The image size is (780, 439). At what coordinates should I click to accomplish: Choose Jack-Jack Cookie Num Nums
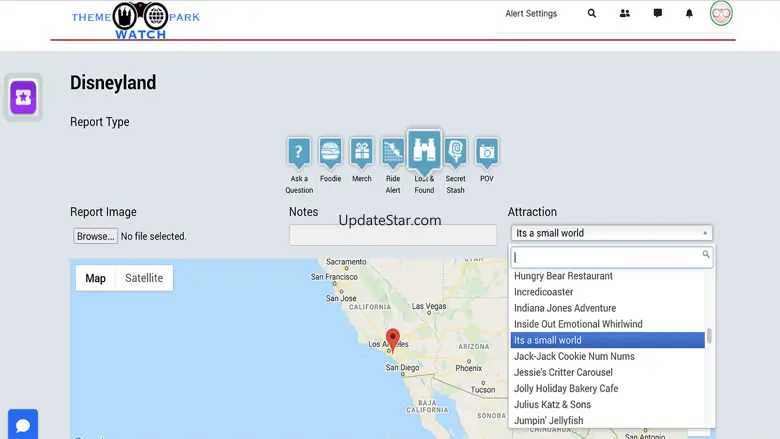click(607, 356)
